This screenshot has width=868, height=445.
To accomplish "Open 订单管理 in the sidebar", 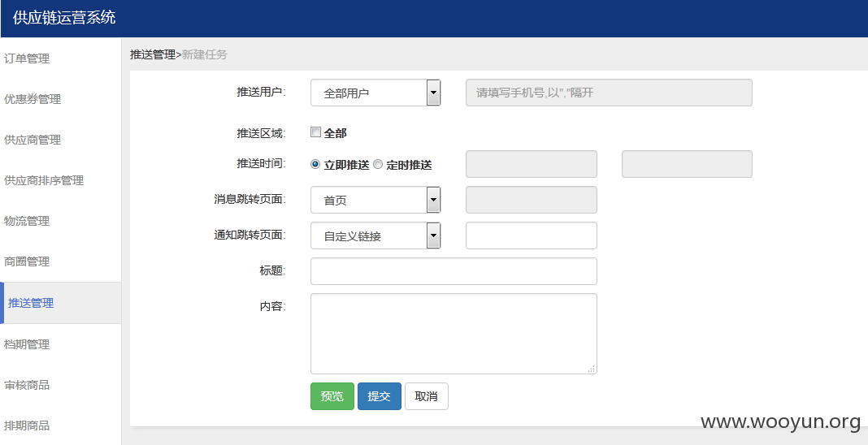I will click(27, 58).
